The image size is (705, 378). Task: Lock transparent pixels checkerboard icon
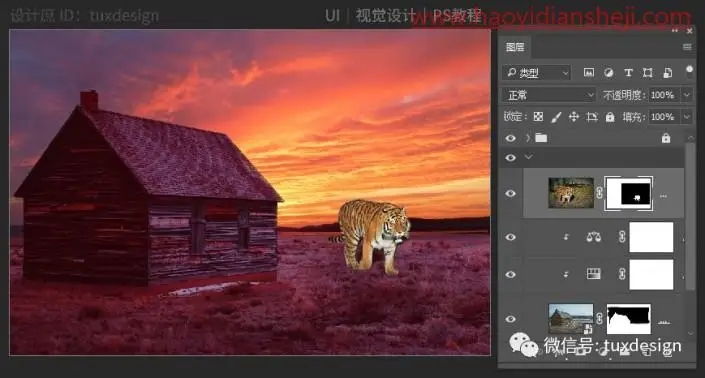pyautogui.click(x=538, y=117)
